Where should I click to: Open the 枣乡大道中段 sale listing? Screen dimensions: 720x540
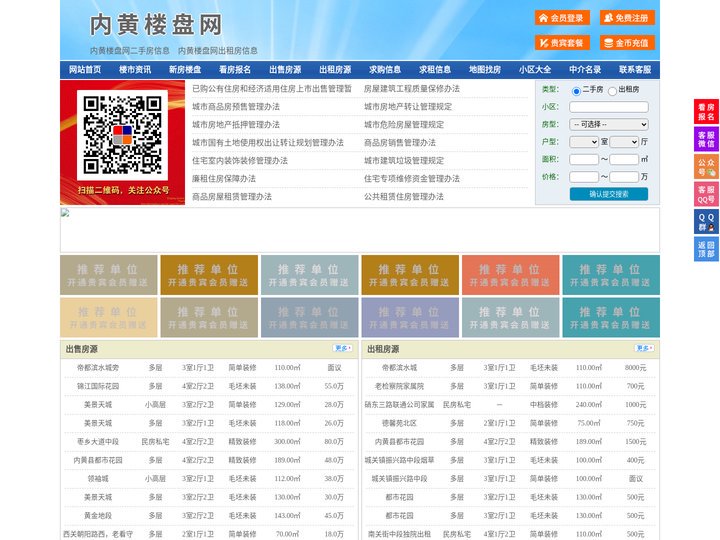pos(98,442)
